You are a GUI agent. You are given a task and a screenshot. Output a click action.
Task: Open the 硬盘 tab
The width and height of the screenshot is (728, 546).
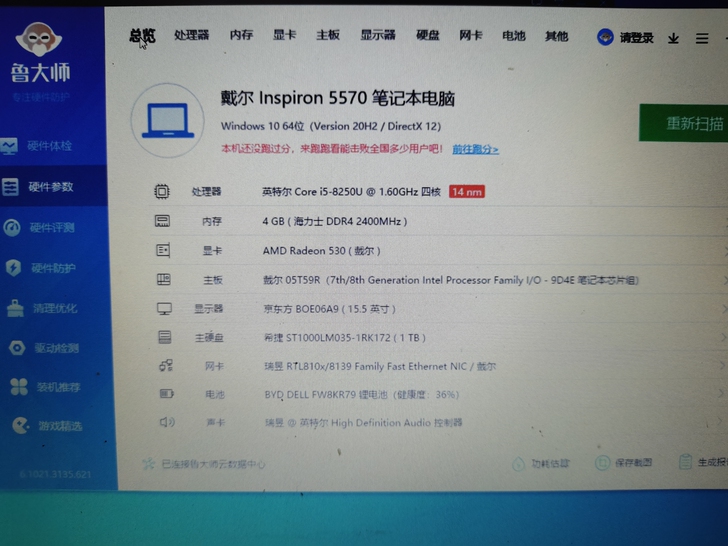(x=428, y=35)
